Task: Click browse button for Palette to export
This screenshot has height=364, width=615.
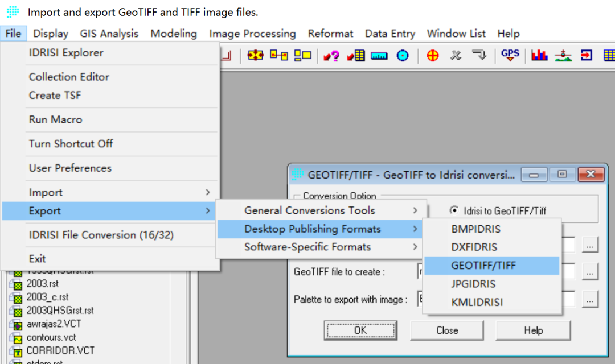Action: [x=589, y=299]
